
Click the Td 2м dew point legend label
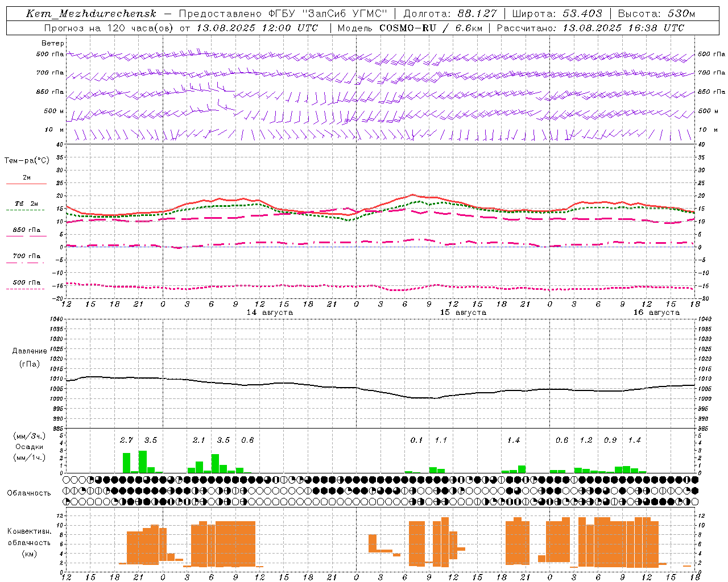[x=27, y=203]
